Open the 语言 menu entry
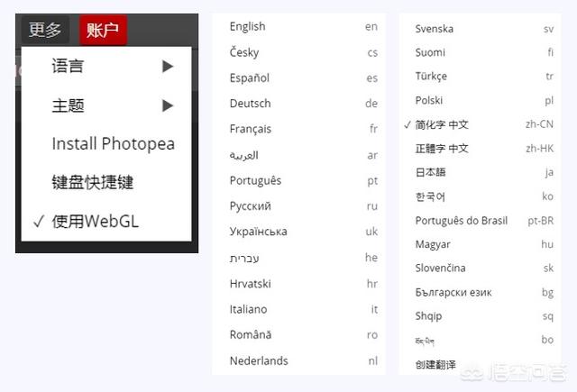This screenshot has height=392, width=577. (106, 66)
